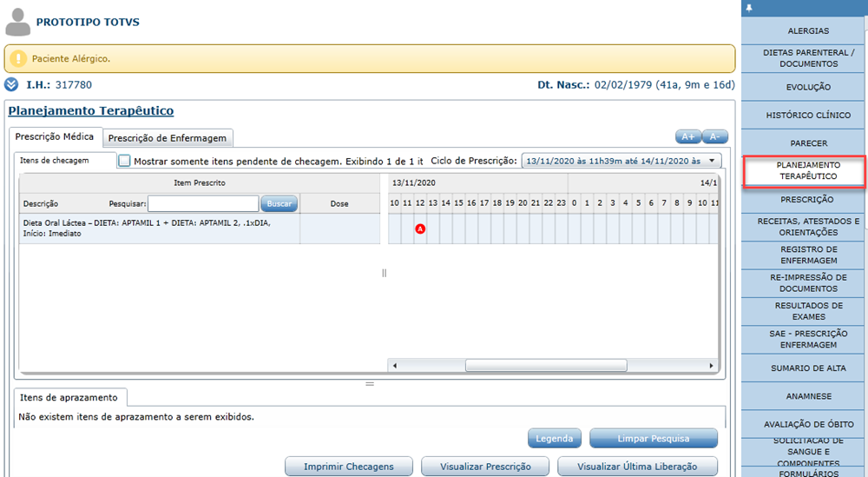Click the timeline horizontal scrollbar thumb

(x=546, y=366)
